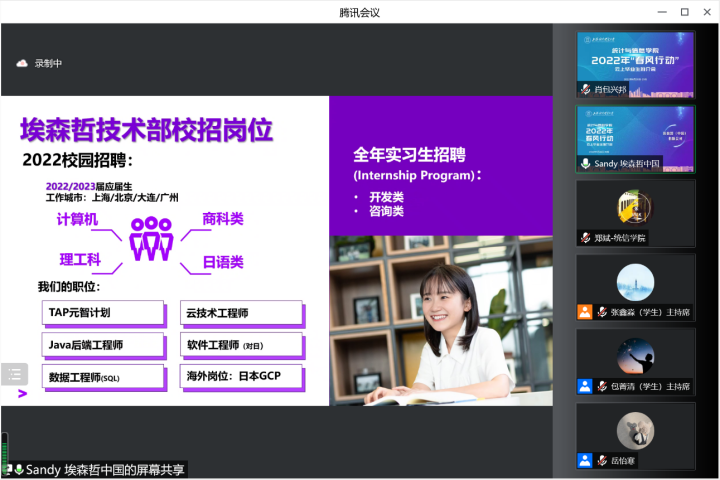Click the 录制中 recording status label
Screen dimensions: 720x480
48,63
